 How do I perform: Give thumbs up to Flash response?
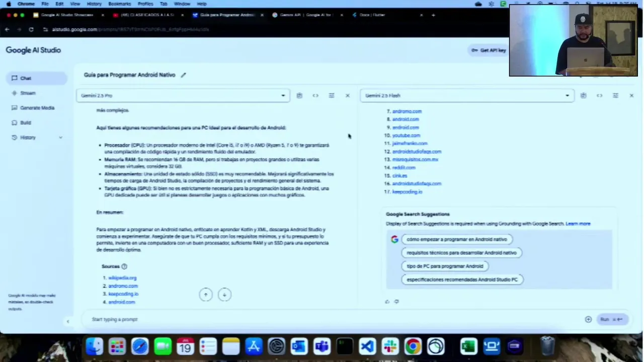pyautogui.click(x=387, y=302)
